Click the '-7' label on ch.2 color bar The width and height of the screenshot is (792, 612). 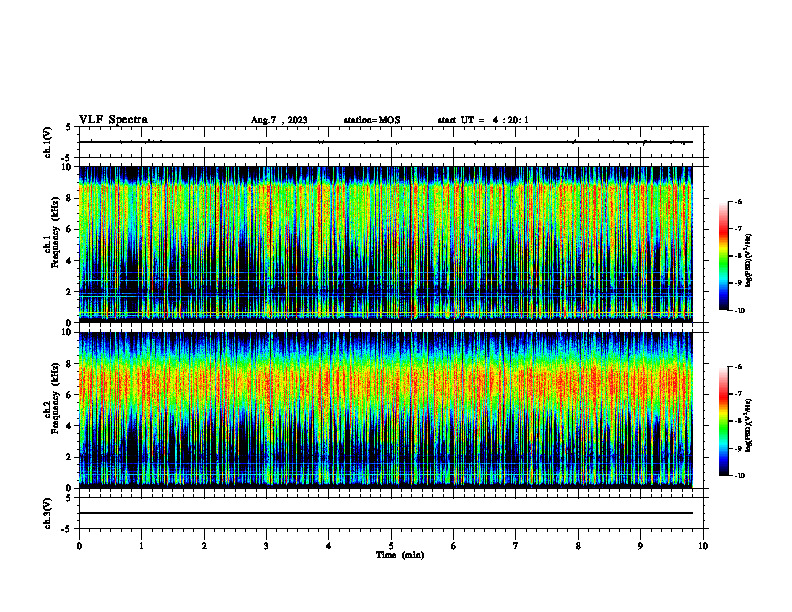pos(738,394)
